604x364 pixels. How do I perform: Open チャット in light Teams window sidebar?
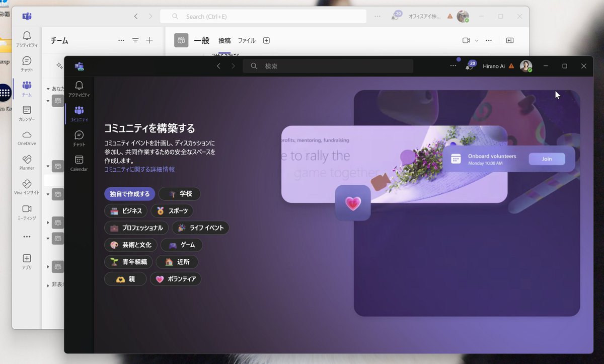coord(27,63)
